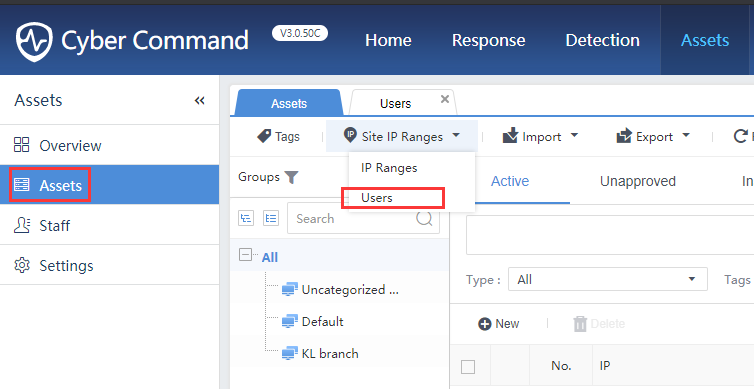Click the No. column header
This screenshot has width=754, height=389.
[561, 366]
